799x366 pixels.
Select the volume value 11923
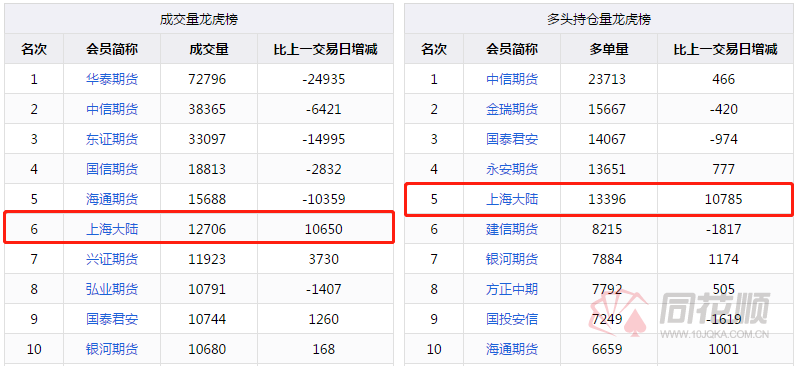point(207,259)
